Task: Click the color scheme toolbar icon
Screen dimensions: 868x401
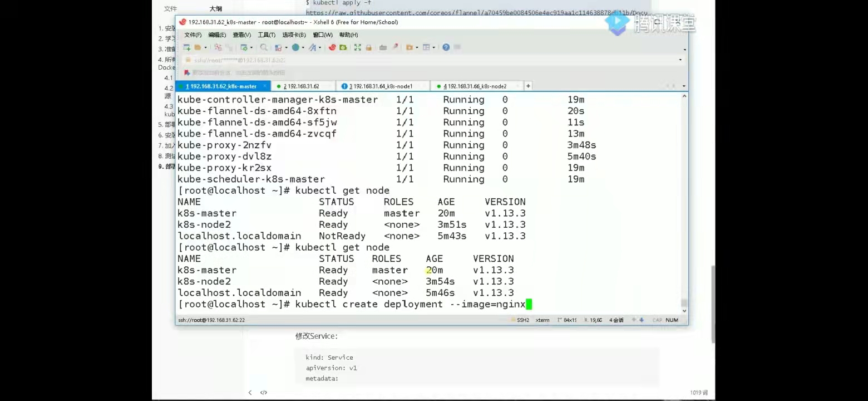Action: tap(278, 47)
